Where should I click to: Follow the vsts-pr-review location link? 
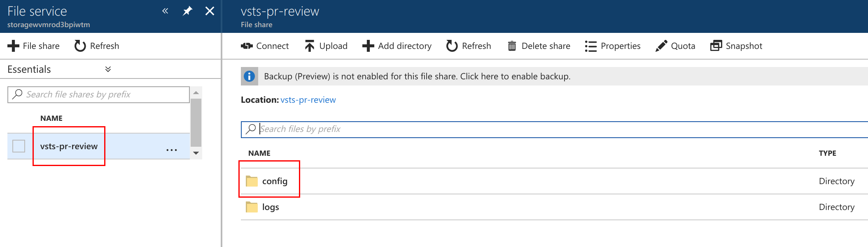click(308, 100)
